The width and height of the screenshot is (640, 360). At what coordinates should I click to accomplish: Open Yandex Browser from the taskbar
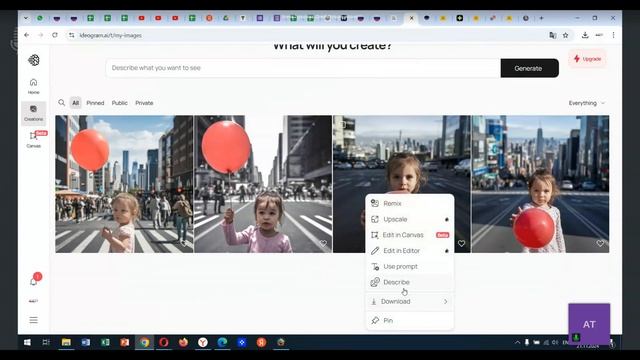pos(203,342)
